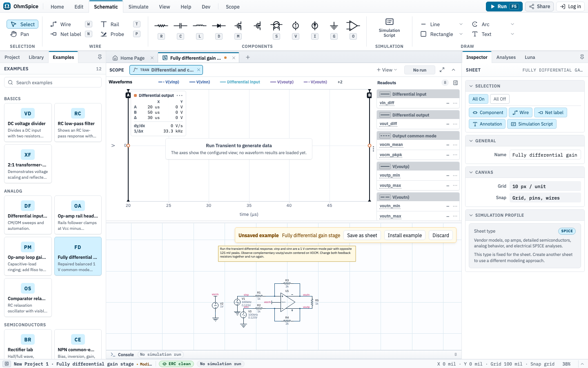
Task: Place a current source component
Action: click(x=315, y=26)
